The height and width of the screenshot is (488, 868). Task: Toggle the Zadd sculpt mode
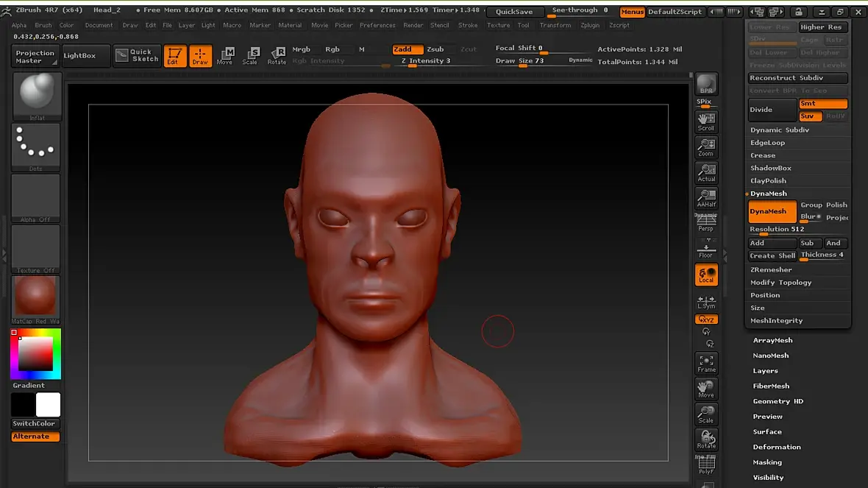[408, 49]
